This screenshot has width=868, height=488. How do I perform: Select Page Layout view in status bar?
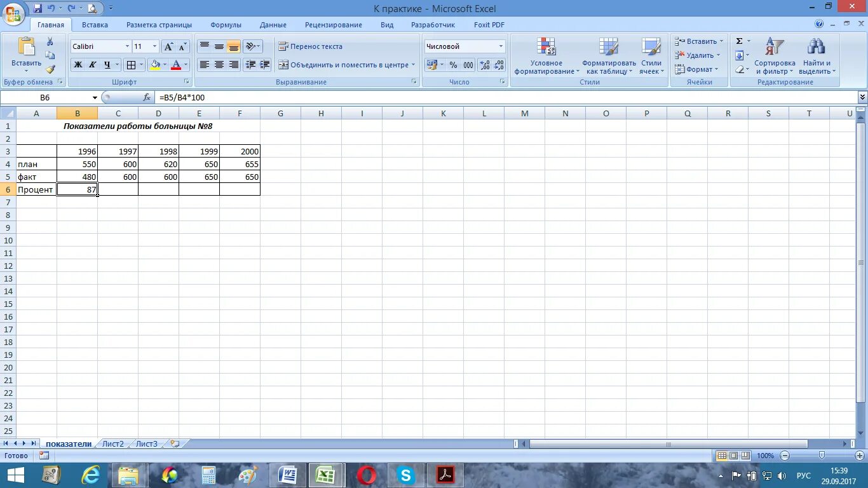click(734, 456)
